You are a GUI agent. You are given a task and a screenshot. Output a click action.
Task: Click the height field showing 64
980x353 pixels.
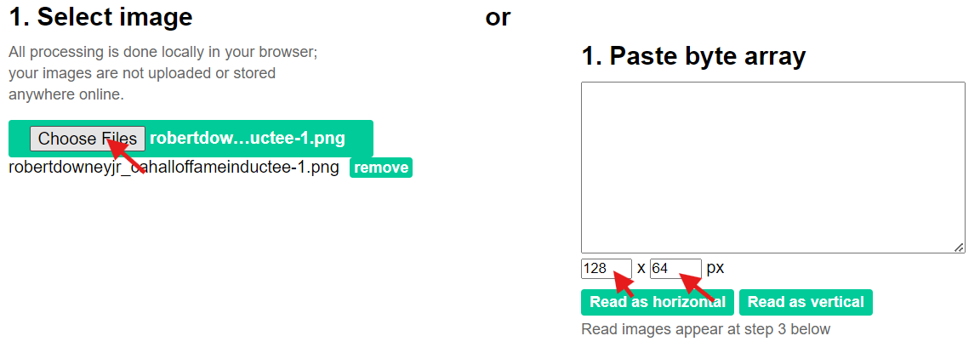click(675, 269)
